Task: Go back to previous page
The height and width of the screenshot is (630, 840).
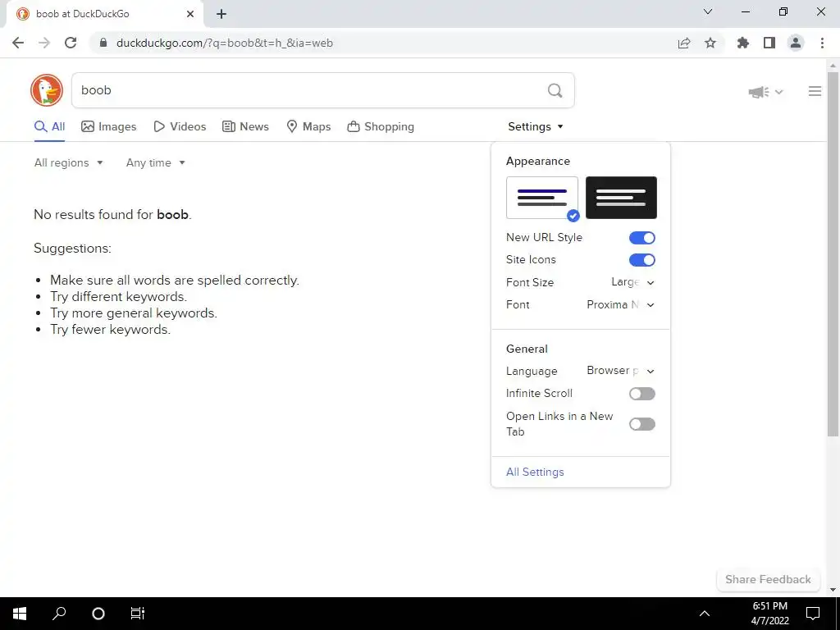Action: pyautogui.click(x=18, y=43)
